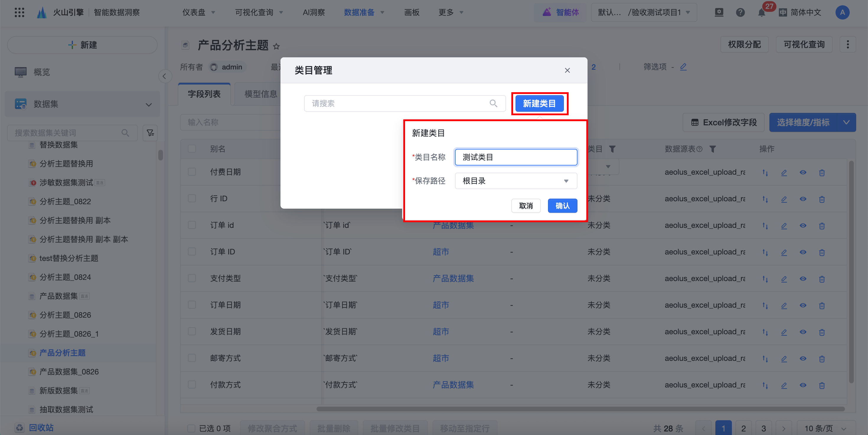This screenshot has height=435, width=868.
Task: Click the 确认 button in 新建类目 popup
Action: [562, 206]
